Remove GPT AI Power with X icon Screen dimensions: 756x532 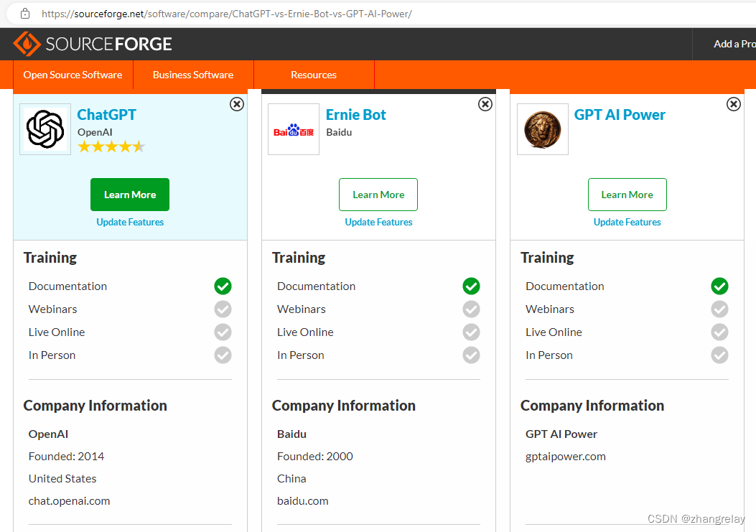tap(733, 104)
